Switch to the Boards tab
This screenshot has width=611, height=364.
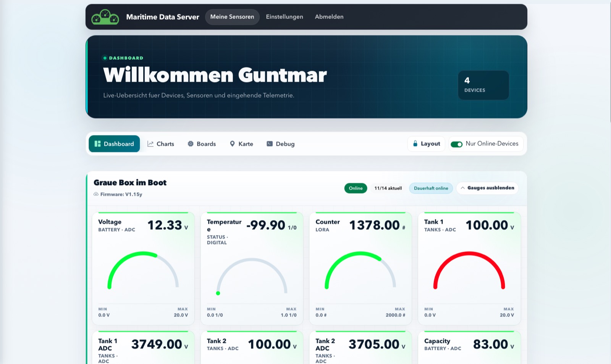tap(202, 144)
